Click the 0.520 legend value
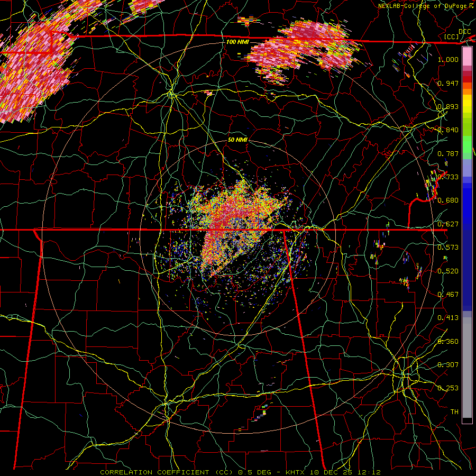 click(448, 271)
